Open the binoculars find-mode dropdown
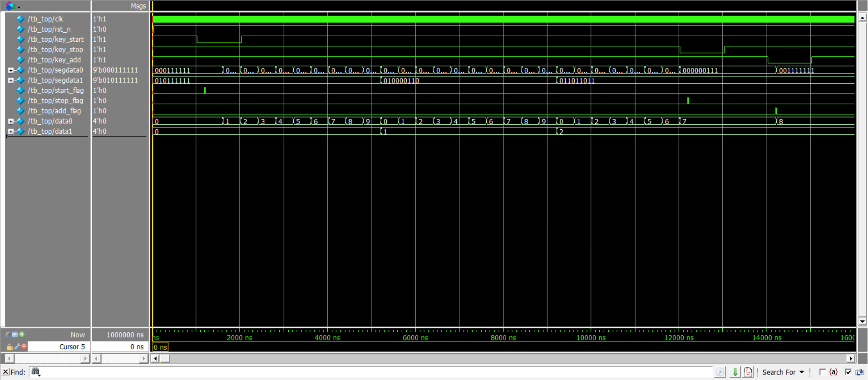 tap(36, 372)
